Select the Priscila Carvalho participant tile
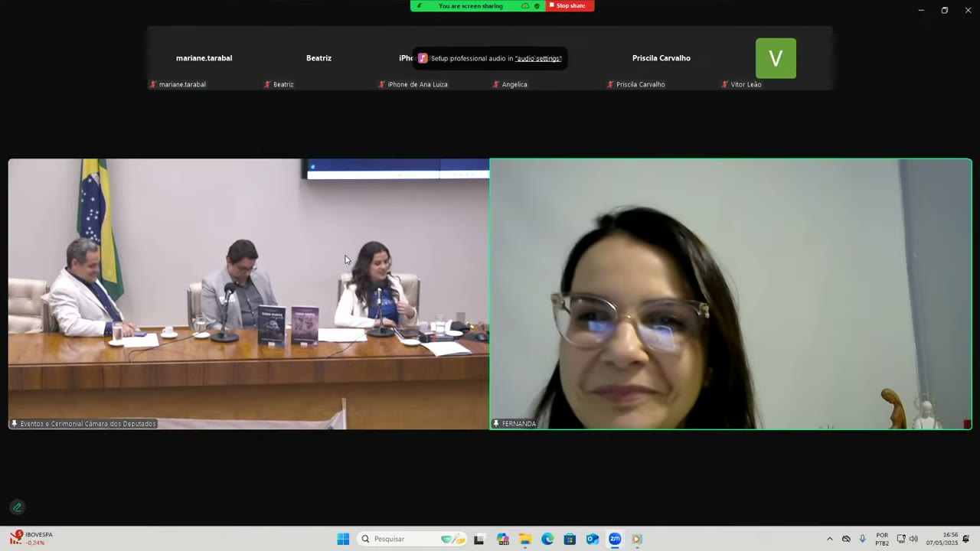The height and width of the screenshot is (551, 980). click(661, 58)
